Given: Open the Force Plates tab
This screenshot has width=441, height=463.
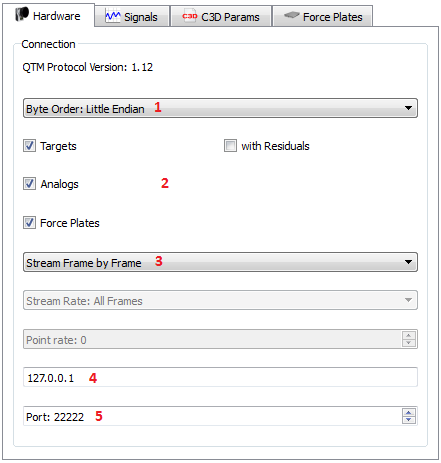Looking at the screenshot, I should (323, 16).
